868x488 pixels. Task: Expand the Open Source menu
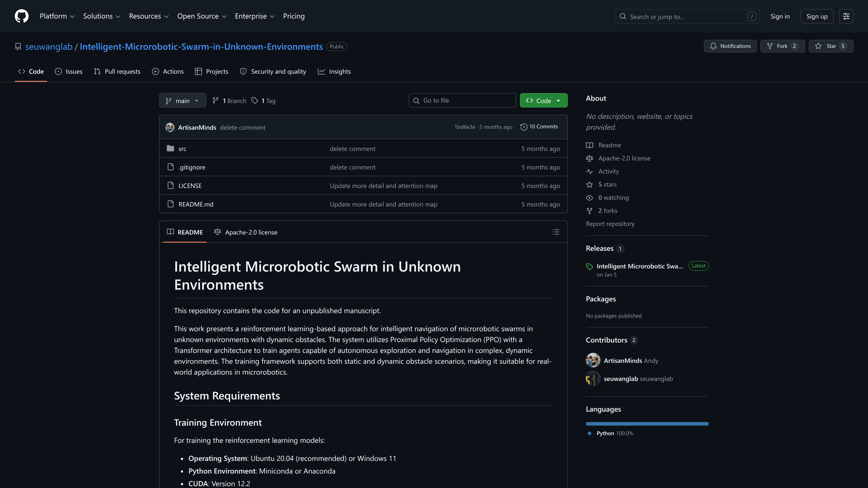tap(201, 16)
